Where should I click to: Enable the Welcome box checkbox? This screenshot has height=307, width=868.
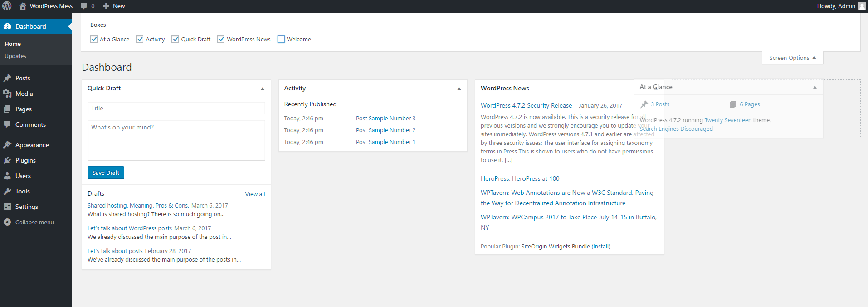pyautogui.click(x=281, y=39)
